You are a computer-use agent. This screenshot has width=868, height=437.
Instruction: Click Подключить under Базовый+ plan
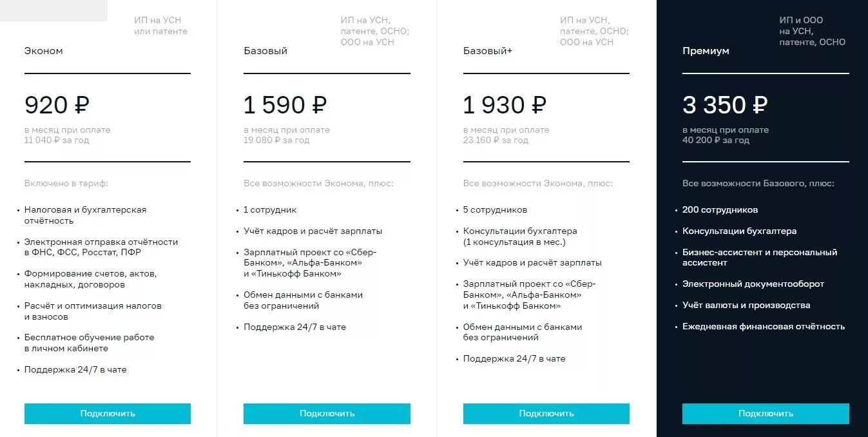pos(546,414)
